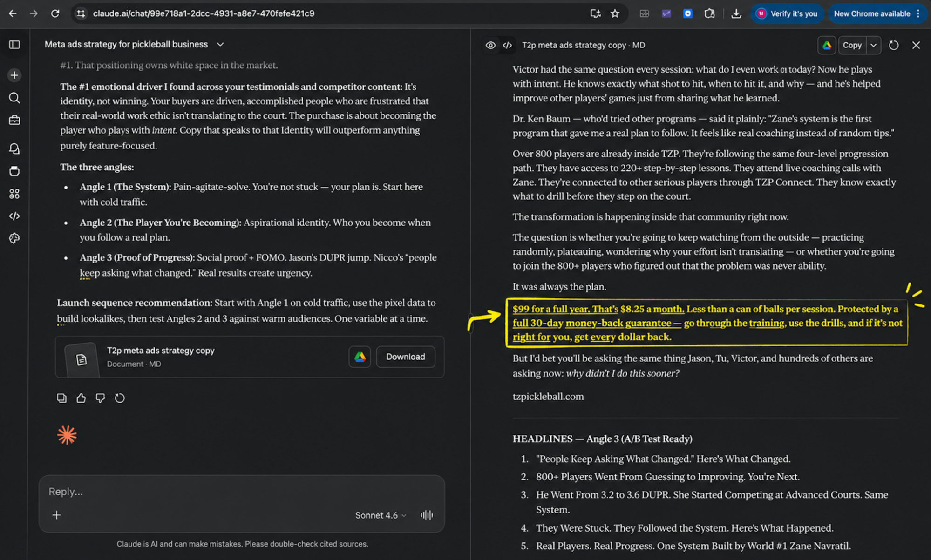Switch artifact to preview eye view

(490, 45)
